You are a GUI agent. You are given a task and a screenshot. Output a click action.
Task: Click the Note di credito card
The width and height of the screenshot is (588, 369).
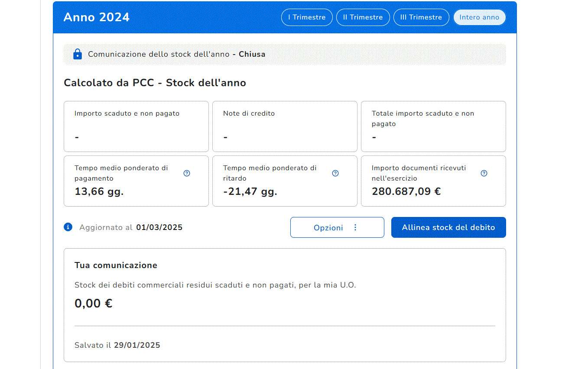pyautogui.click(x=285, y=126)
